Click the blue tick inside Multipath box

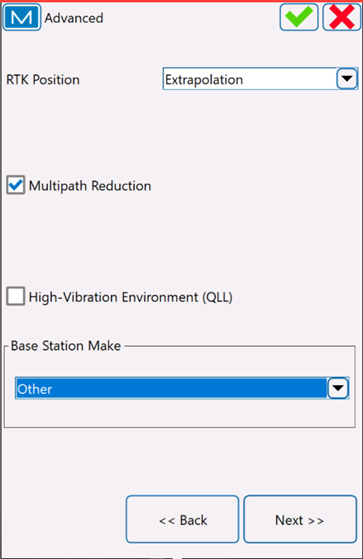point(16,185)
